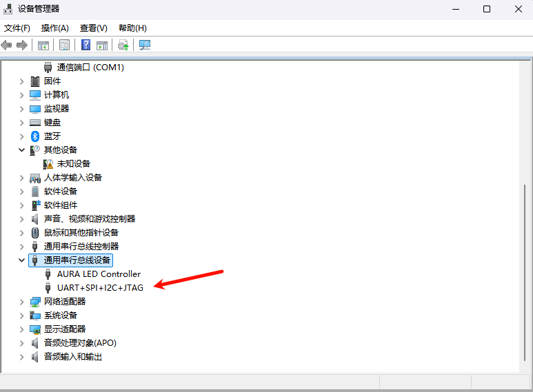Click the Device Manager title bar icon

[8, 9]
